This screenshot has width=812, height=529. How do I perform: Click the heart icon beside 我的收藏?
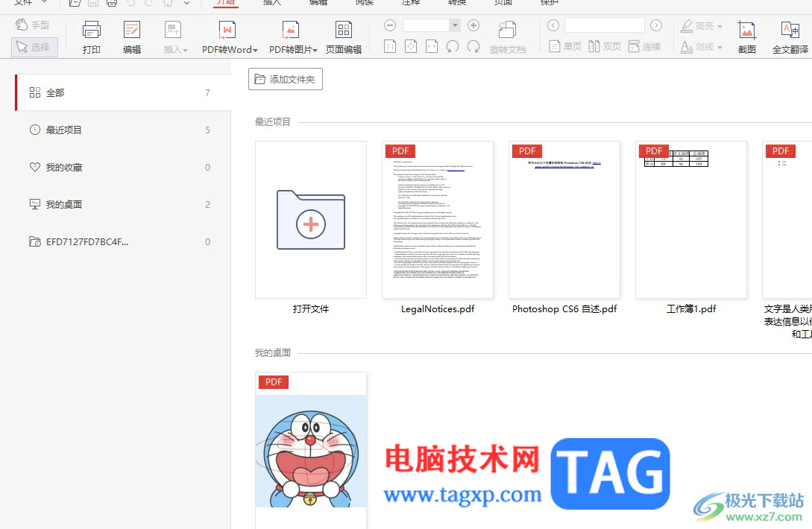coord(35,167)
